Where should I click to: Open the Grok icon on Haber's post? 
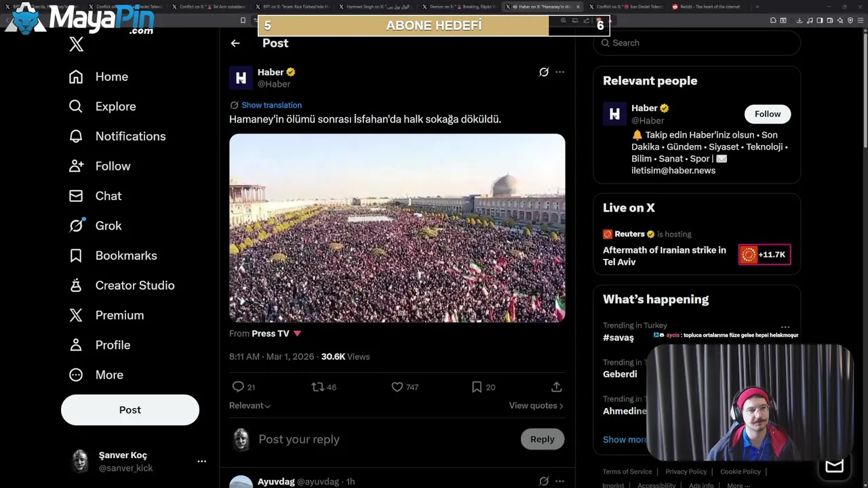[544, 72]
